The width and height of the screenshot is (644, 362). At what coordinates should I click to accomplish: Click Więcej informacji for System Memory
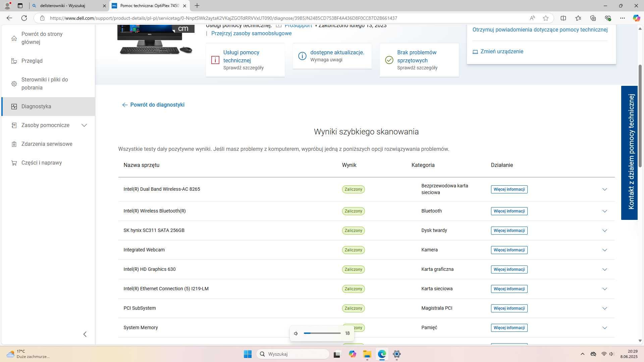(509, 328)
